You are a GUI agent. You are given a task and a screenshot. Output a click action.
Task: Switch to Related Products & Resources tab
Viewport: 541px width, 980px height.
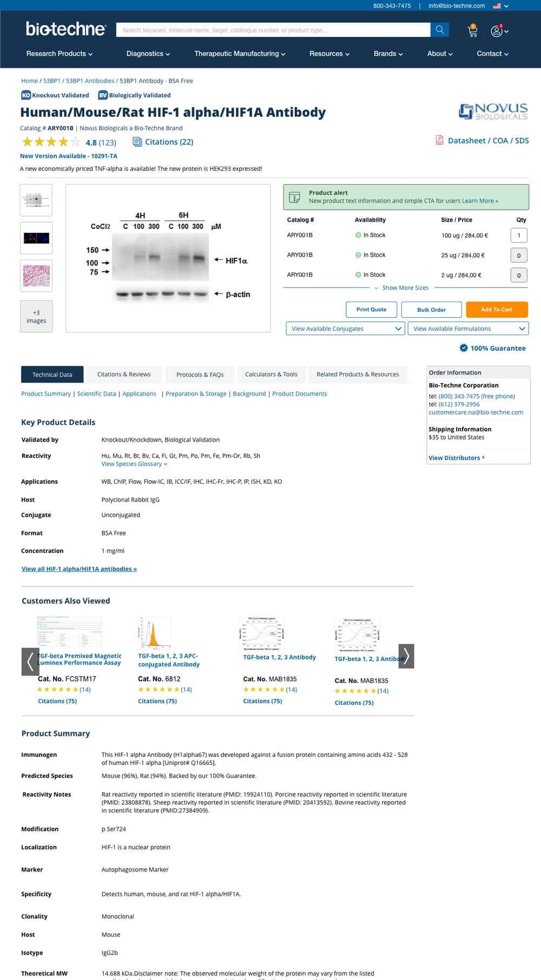pos(358,374)
